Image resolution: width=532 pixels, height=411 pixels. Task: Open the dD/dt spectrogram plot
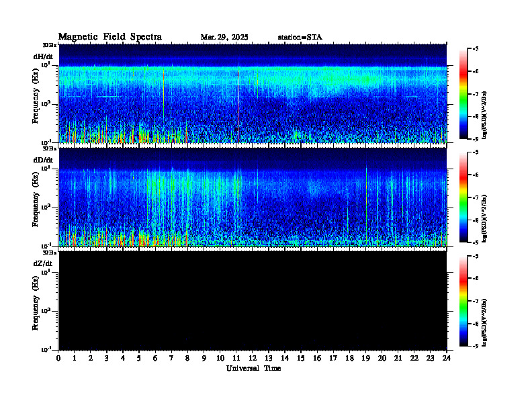253,197
